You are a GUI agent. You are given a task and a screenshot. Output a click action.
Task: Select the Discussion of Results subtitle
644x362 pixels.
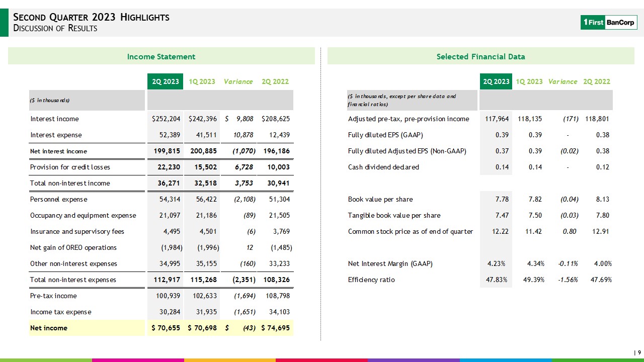coord(55,29)
